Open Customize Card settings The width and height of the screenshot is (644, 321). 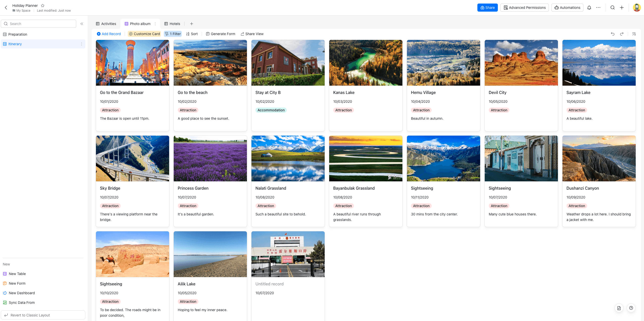tap(144, 34)
